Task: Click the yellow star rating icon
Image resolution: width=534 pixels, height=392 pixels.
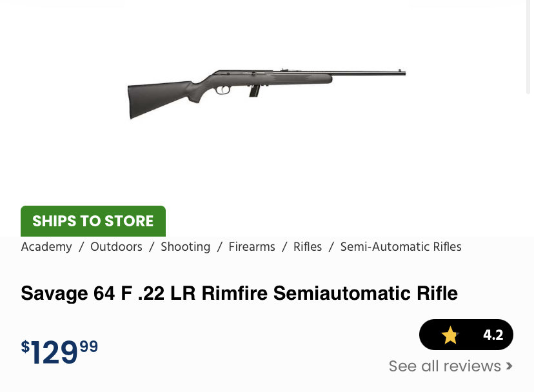Action: (x=450, y=335)
